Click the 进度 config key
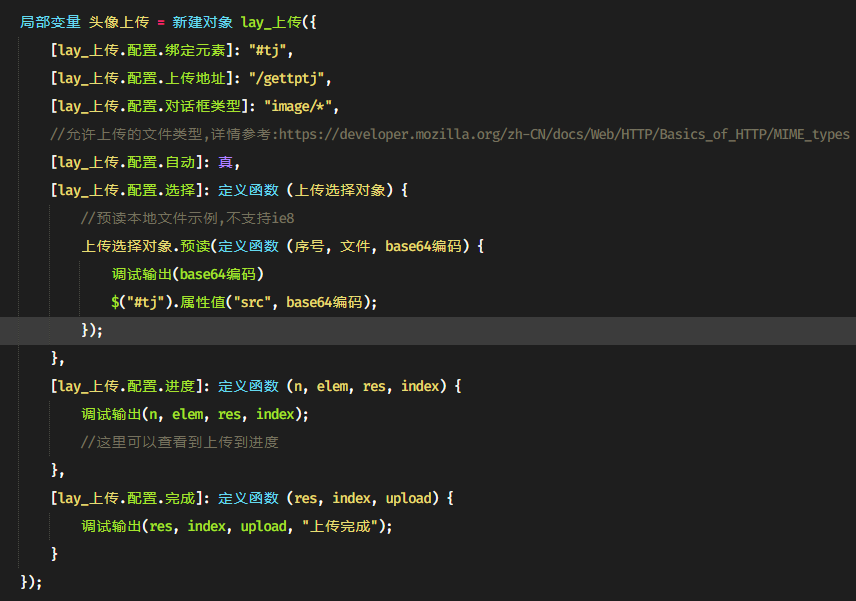 [180, 386]
